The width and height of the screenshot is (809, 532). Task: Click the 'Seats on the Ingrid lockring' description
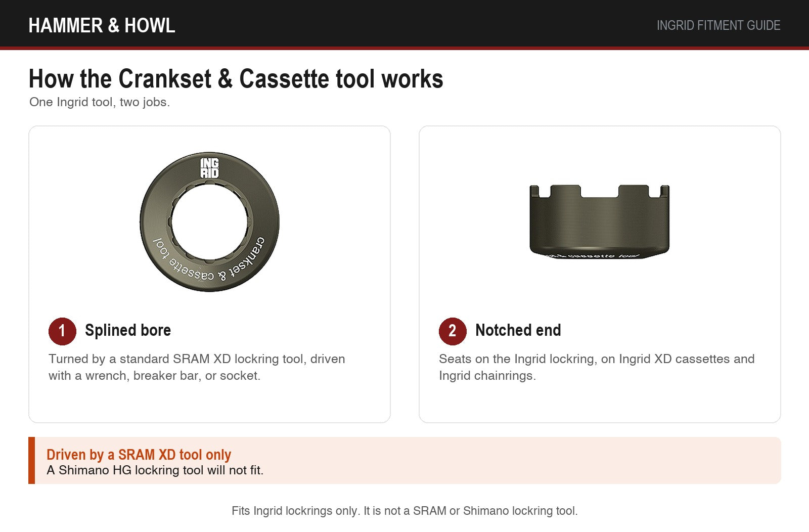click(x=597, y=367)
